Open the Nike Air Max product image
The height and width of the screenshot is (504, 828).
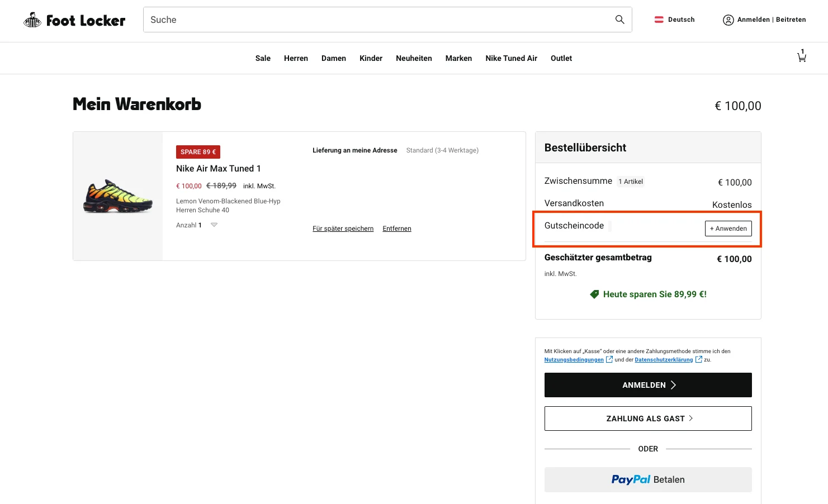117,196
